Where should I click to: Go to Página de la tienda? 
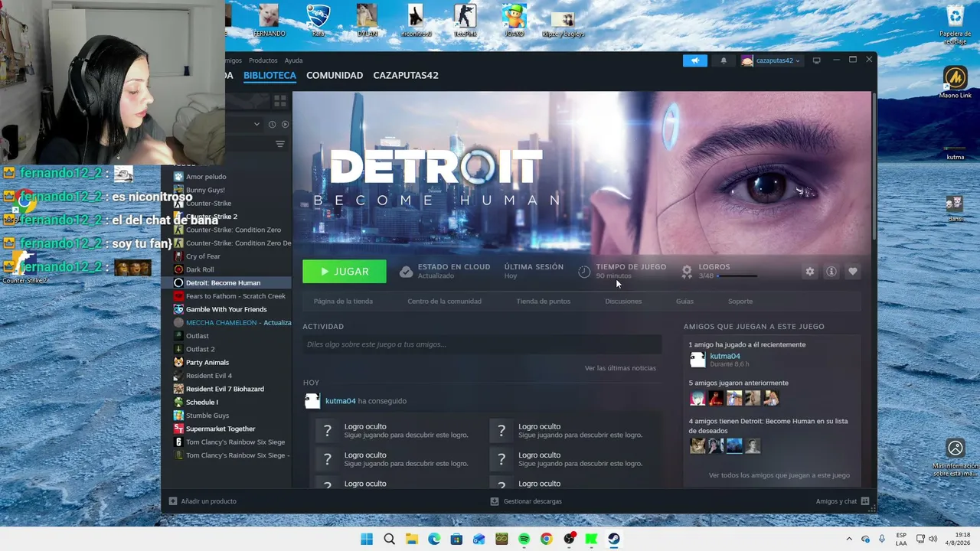pos(343,302)
